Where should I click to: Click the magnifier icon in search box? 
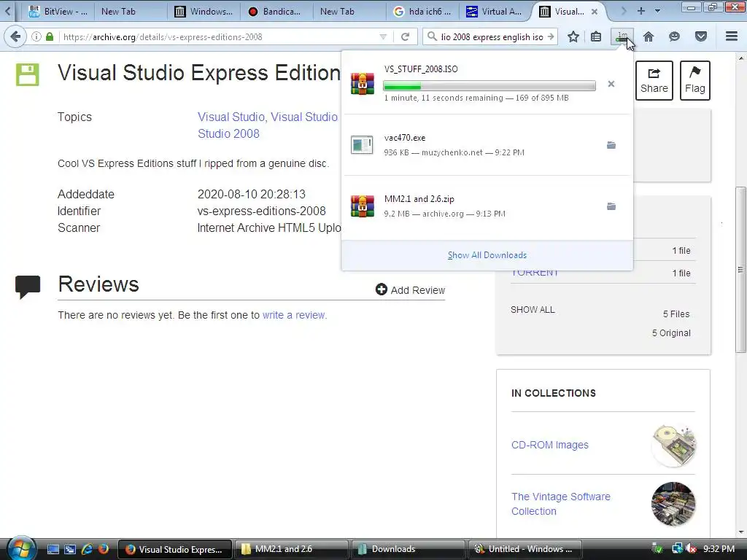[x=432, y=36]
